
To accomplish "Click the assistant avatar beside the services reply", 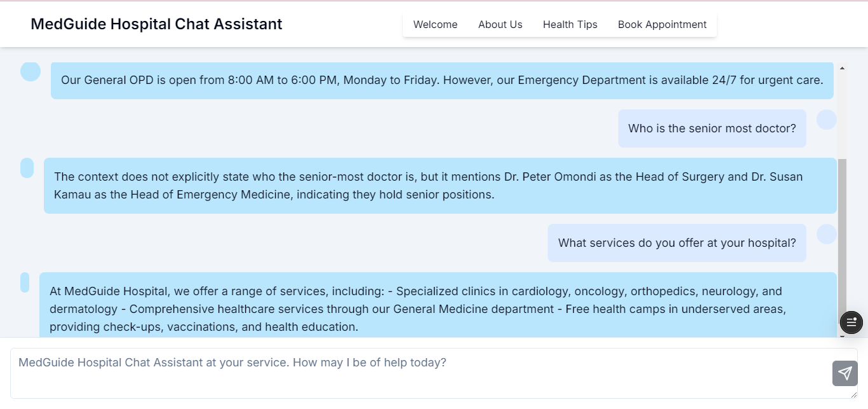I will [26, 282].
